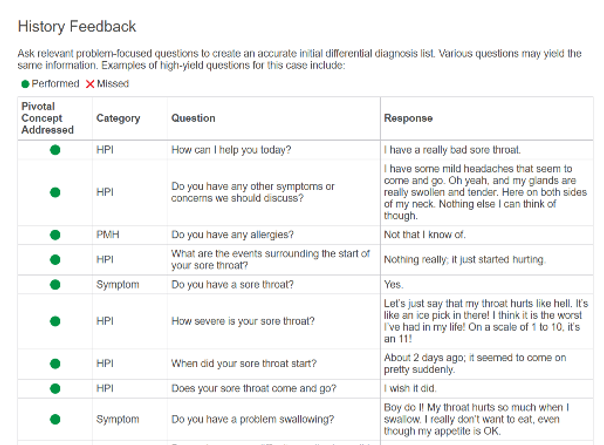The image size is (604, 445).
Task: Click the Pivotal Concept Addressed column header
Action: [x=47, y=118]
